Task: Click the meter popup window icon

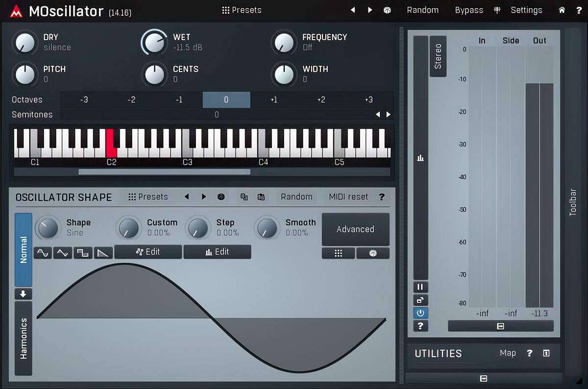Action: (x=420, y=300)
